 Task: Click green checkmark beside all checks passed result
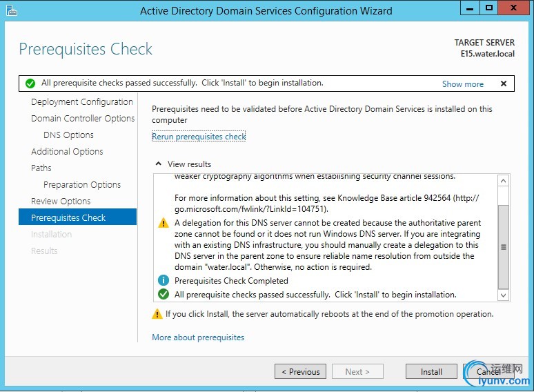point(164,294)
